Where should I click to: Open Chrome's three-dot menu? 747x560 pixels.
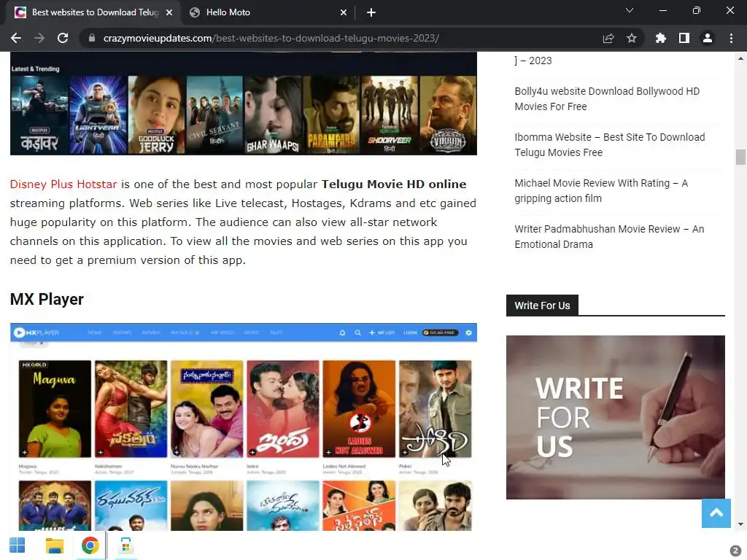pos(731,38)
